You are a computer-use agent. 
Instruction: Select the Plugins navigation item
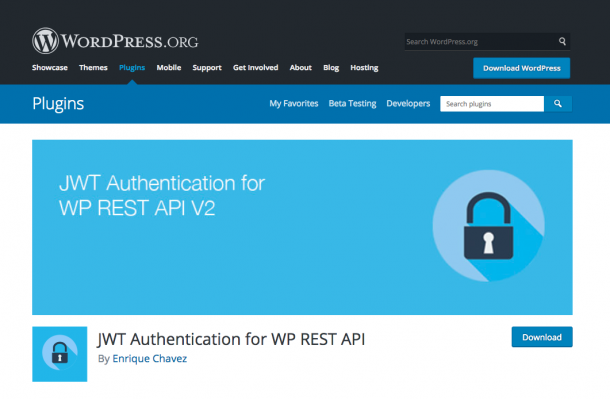pos(132,68)
